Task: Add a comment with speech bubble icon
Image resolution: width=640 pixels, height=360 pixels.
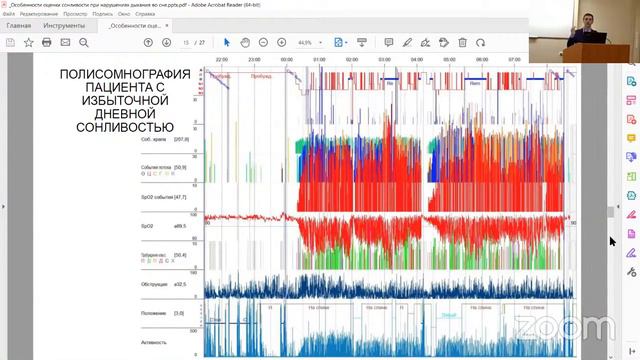Action: pos(389,42)
